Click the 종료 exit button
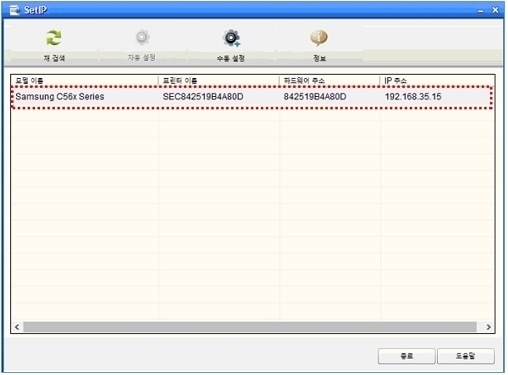 406,356
